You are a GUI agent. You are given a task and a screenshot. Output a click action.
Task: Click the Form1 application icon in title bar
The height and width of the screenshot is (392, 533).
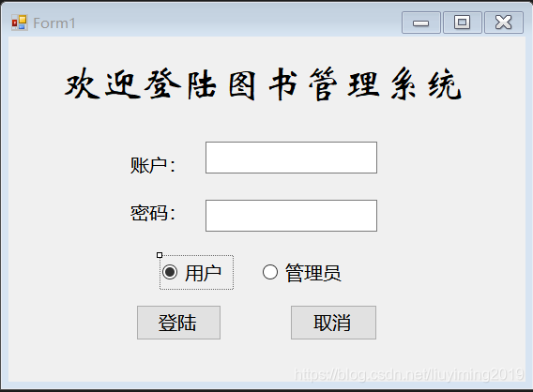click(x=19, y=23)
